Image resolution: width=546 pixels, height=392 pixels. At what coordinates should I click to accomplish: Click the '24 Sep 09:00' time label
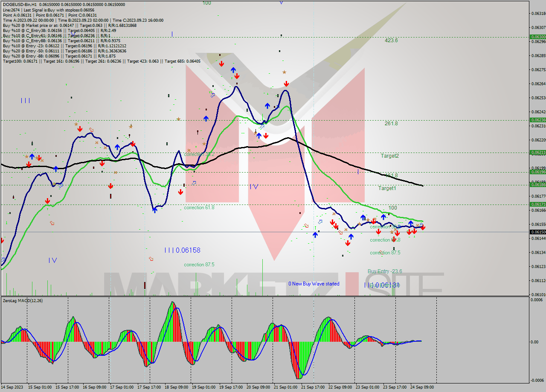[422, 387]
